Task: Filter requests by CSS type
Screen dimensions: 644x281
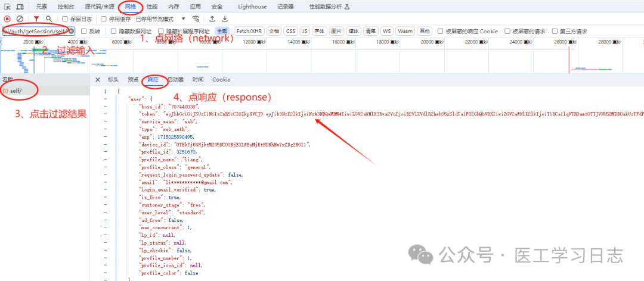Action: point(290,31)
